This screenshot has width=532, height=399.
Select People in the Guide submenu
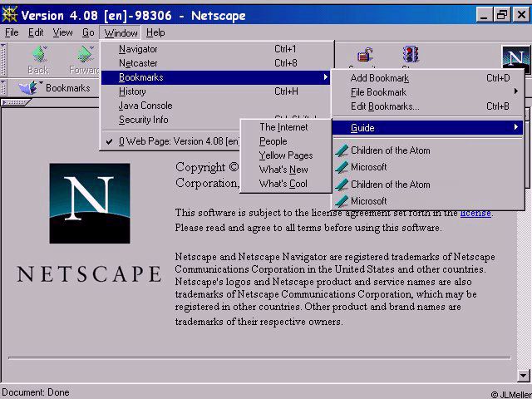(x=286, y=141)
